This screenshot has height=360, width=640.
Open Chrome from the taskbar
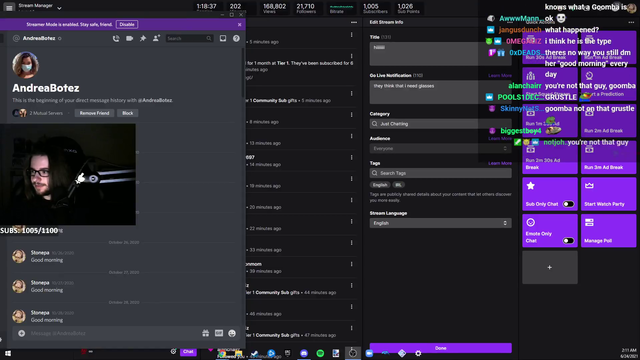pyautogui.click(x=222, y=353)
